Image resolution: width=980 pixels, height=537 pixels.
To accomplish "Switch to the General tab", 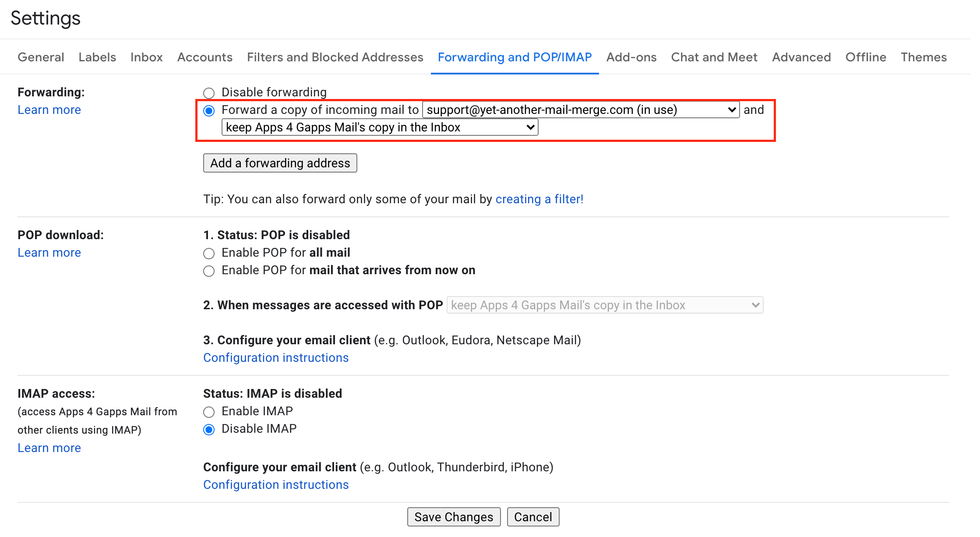I will tap(41, 57).
